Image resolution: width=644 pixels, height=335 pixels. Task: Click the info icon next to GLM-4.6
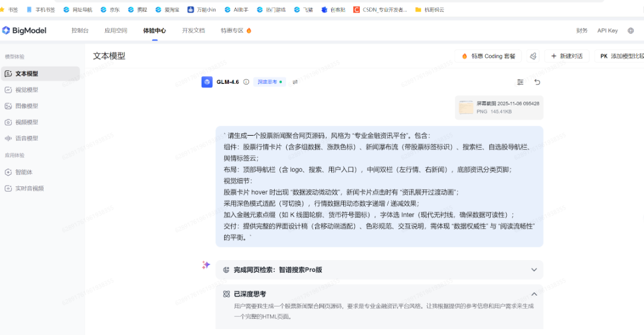click(246, 82)
